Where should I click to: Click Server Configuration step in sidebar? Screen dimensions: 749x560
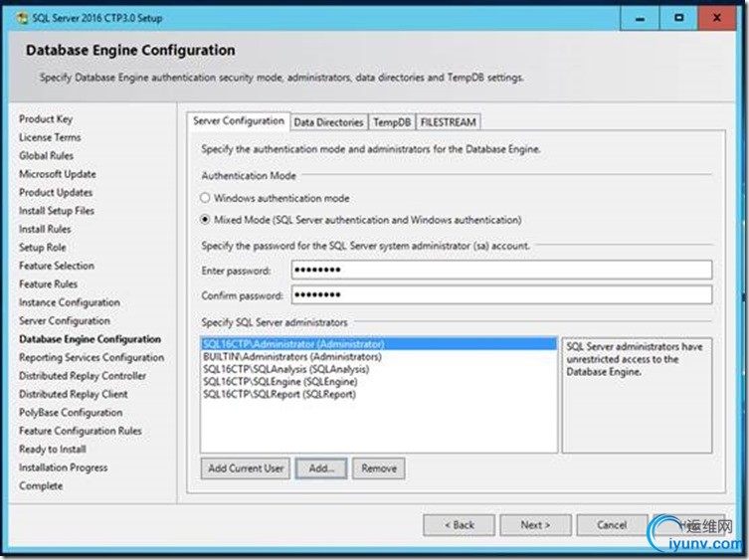[x=65, y=320]
